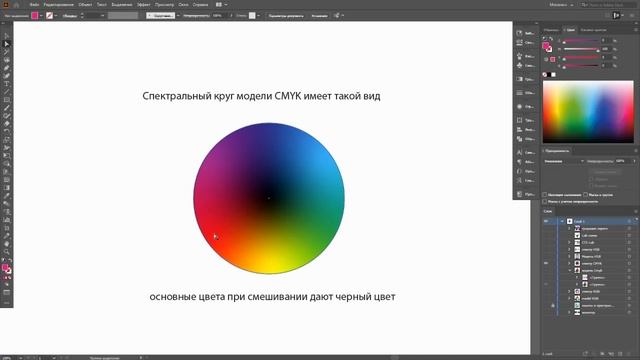Open the Эффект menu
This screenshot has height=360, width=640.
tap(143, 4)
